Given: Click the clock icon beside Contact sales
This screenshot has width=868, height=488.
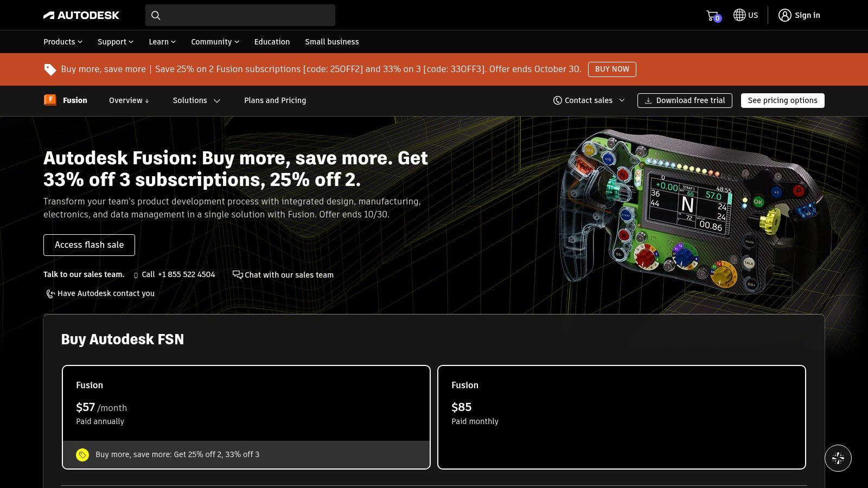Looking at the screenshot, I should [557, 100].
